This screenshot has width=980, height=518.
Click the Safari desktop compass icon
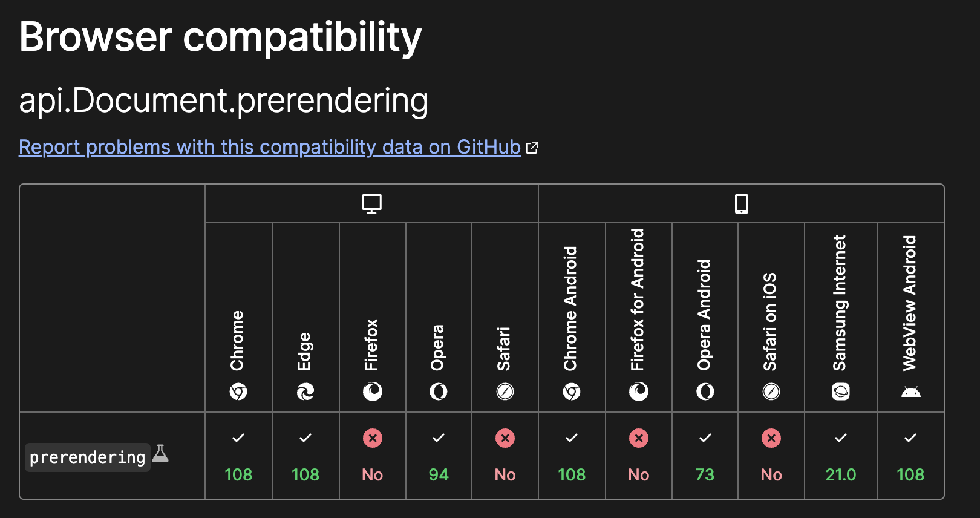click(x=505, y=392)
